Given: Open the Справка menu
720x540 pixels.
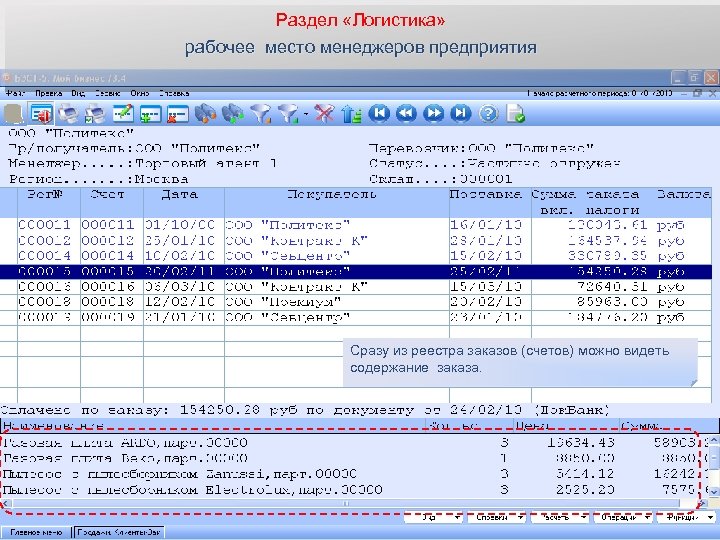Looking at the screenshot, I should coord(174,93).
